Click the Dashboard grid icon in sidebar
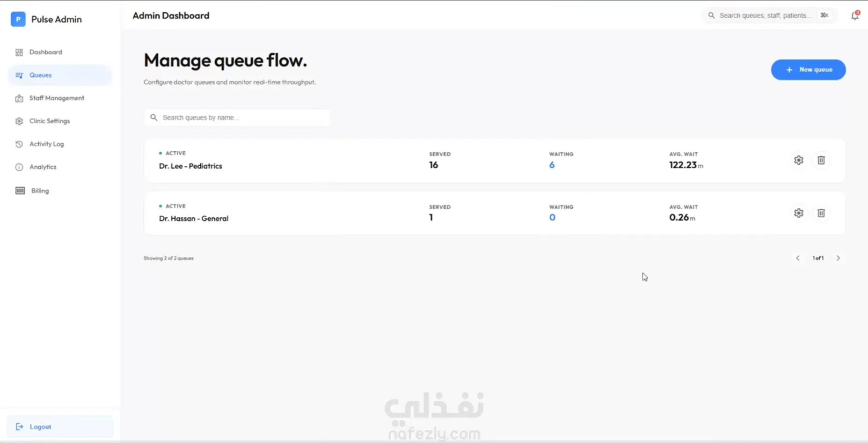 (19, 52)
